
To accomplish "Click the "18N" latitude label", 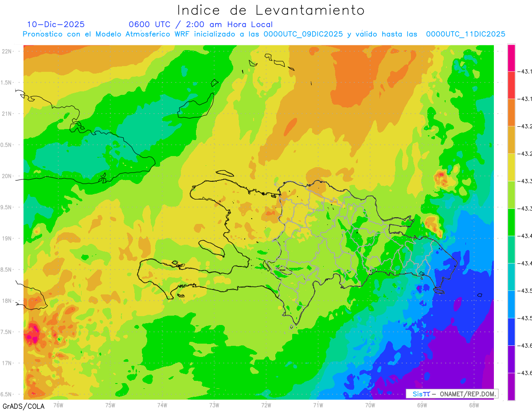I will (x=8, y=301).
